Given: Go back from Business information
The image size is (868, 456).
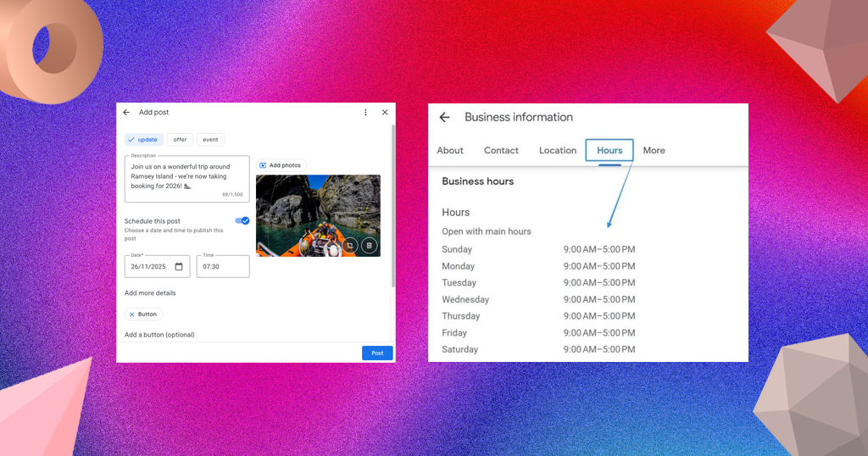Looking at the screenshot, I should [x=444, y=117].
